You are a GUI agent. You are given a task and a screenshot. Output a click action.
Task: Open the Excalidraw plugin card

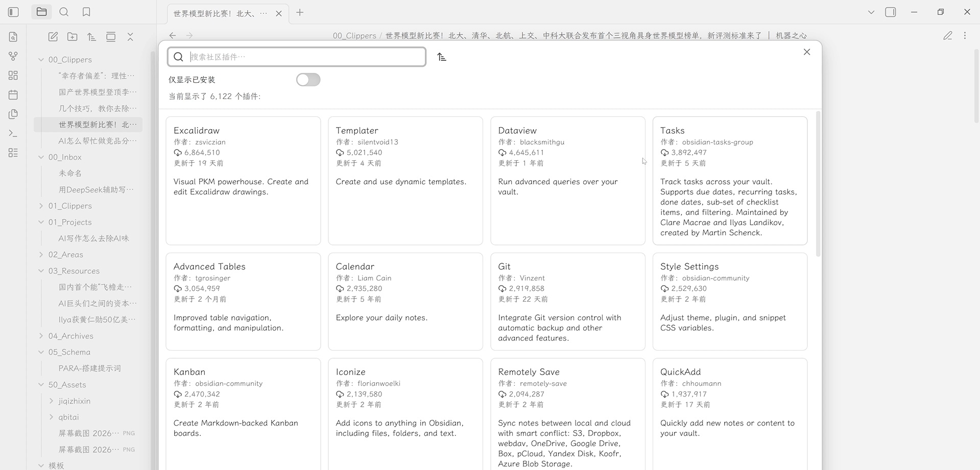pyautogui.click(x=243, y=181)
